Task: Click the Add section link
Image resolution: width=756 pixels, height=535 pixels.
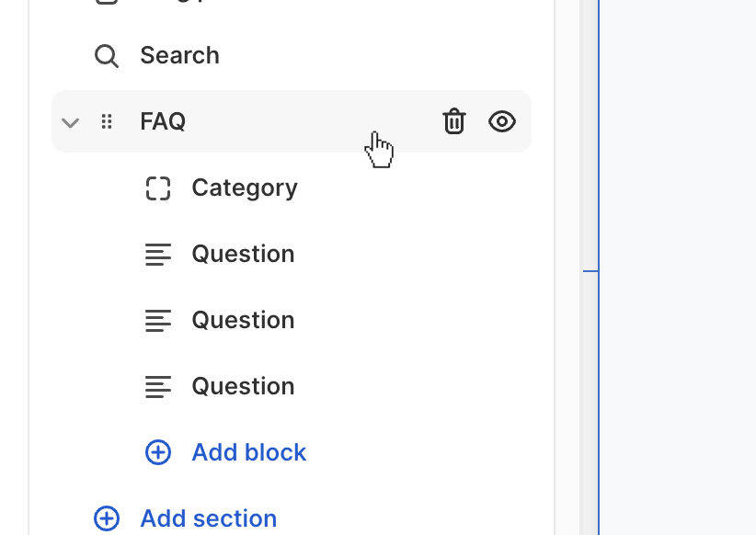Action: pos(208,518)
